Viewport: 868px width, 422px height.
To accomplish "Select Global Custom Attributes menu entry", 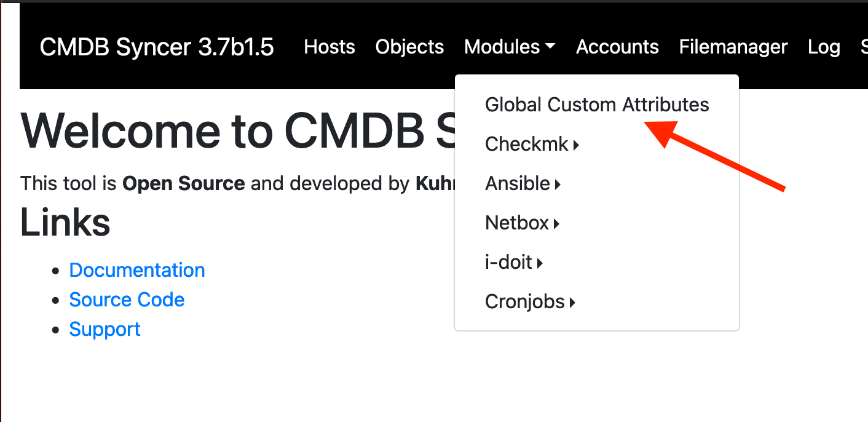I will [596, 105].
